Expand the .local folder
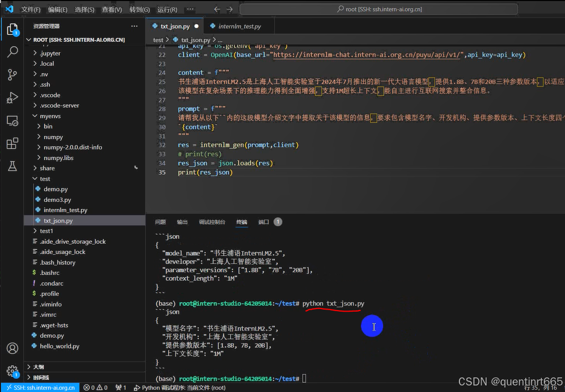 (x=47, y=63)
